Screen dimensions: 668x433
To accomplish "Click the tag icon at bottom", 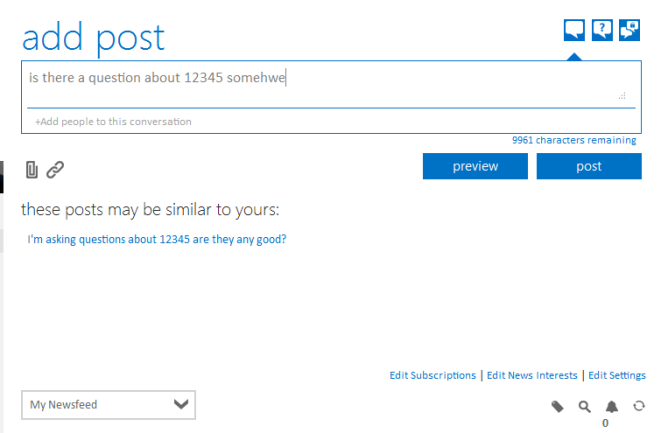I will click(x=558, y=406).
